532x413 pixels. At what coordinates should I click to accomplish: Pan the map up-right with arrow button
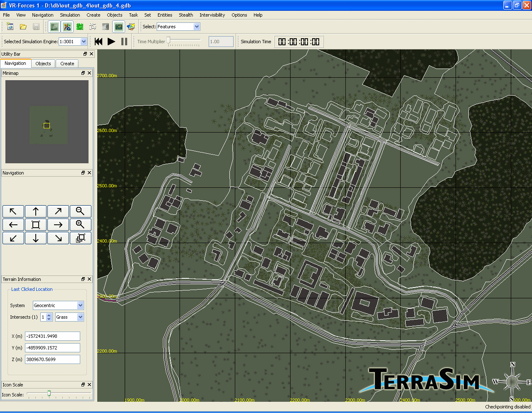pyautogui.click(x=58, y=211)
